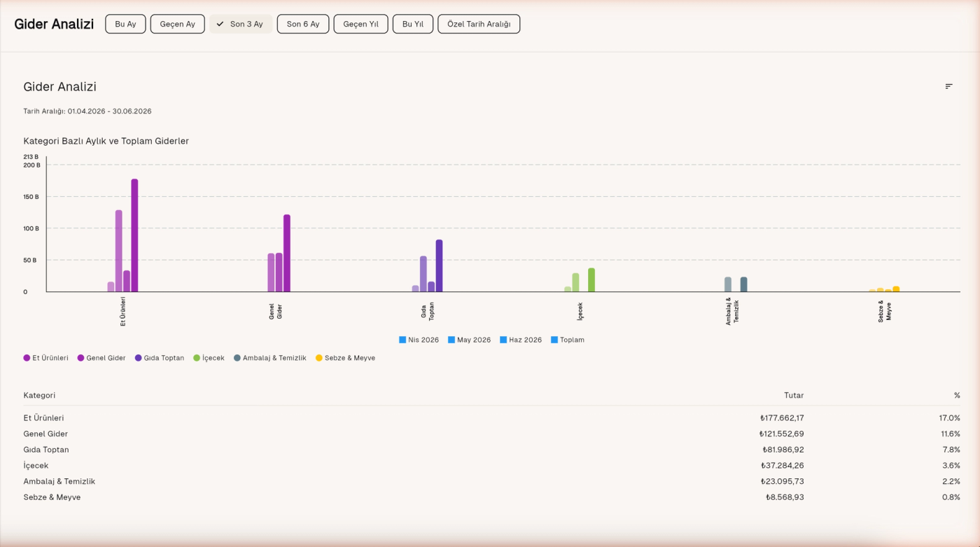The width and height of the screenshot is (980, 547).
Task: Click the tallest green İçecek bar
Action: (x=591, y=280)
